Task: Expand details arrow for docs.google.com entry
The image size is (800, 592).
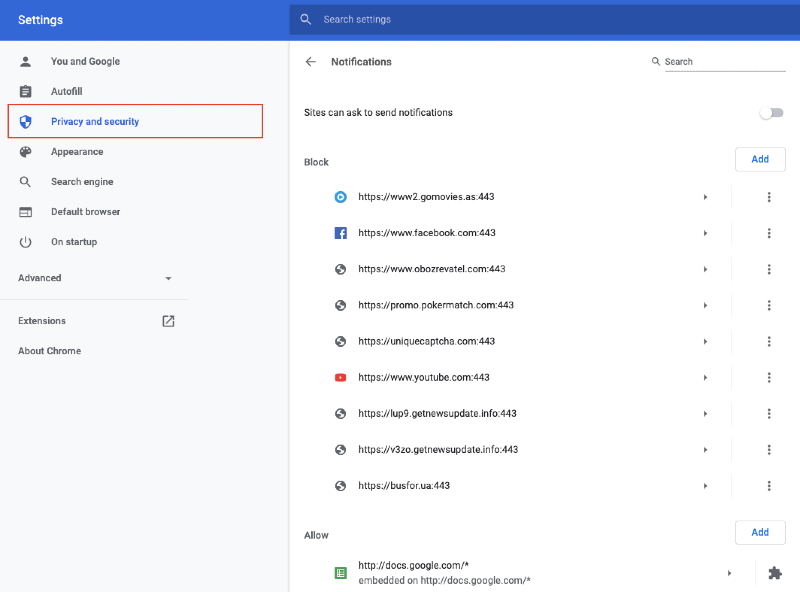Action: coord(729,573)
